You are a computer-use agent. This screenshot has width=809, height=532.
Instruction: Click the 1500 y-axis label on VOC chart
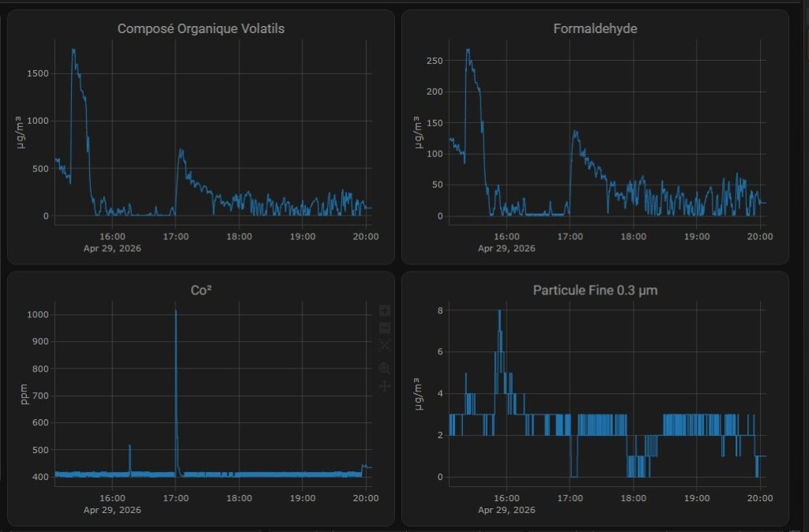[x=38, y=73]
